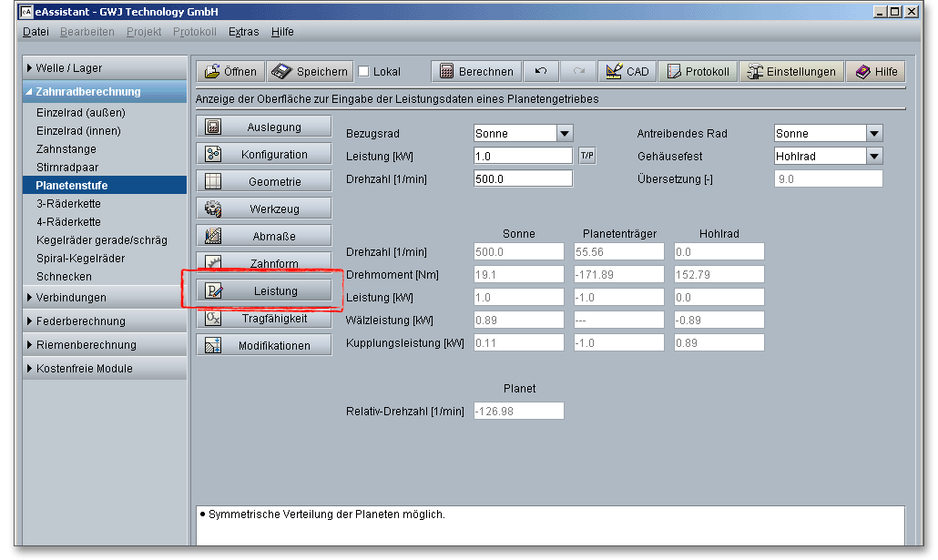
Task: Open the Hilfe help book button
Action: tap(875, 72)
